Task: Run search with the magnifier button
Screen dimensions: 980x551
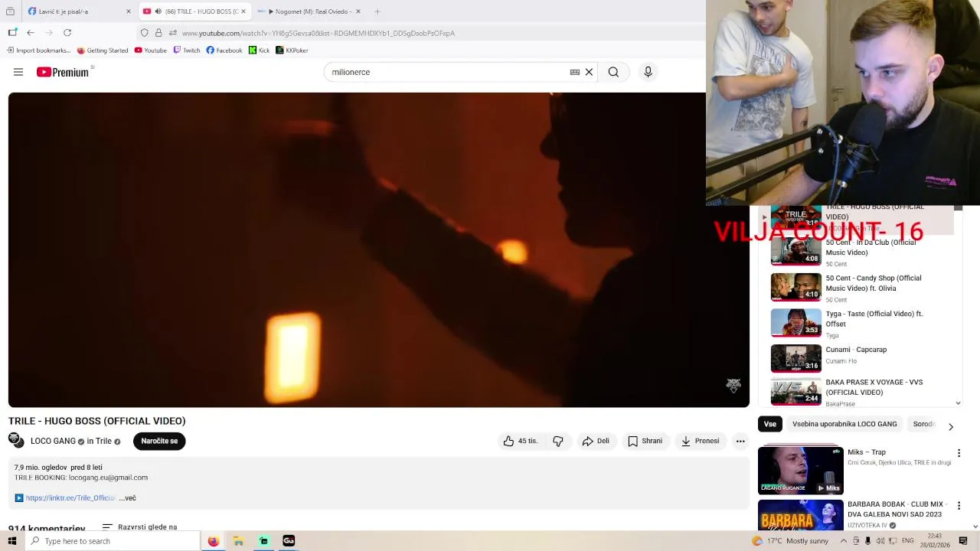Action: [613, 72]
